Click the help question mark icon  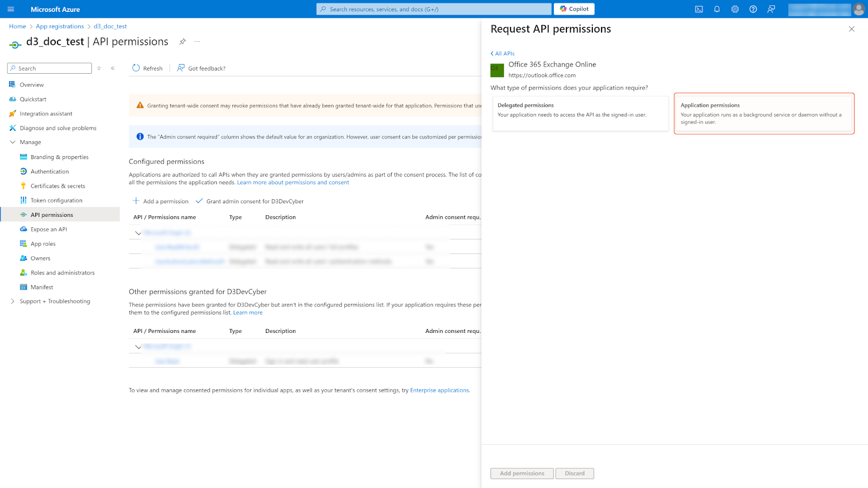753,9
